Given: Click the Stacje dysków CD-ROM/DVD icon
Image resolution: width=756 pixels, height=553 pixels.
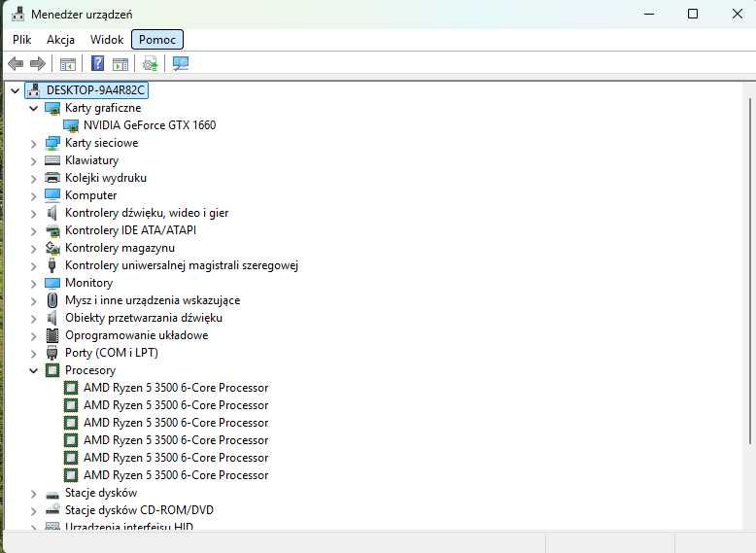Looking at the screenshot, I should click(52, 510).
